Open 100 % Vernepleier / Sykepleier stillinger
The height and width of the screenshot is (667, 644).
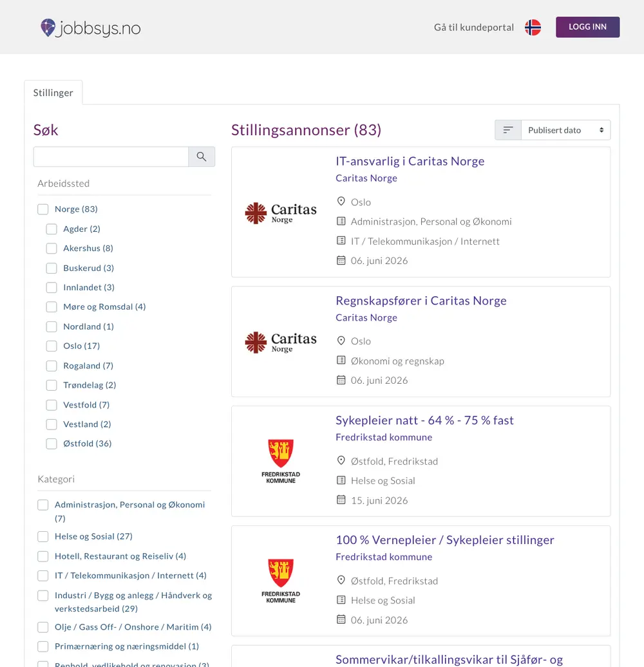pos(445,540)
